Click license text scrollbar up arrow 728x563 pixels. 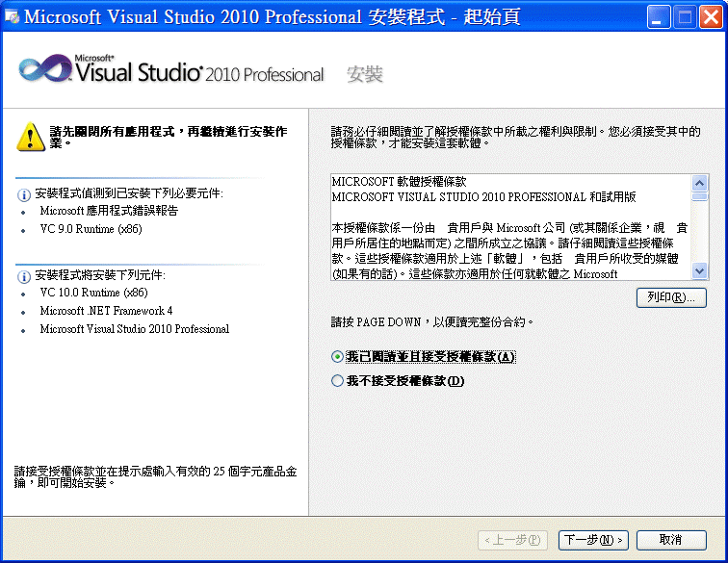point(700,183)
